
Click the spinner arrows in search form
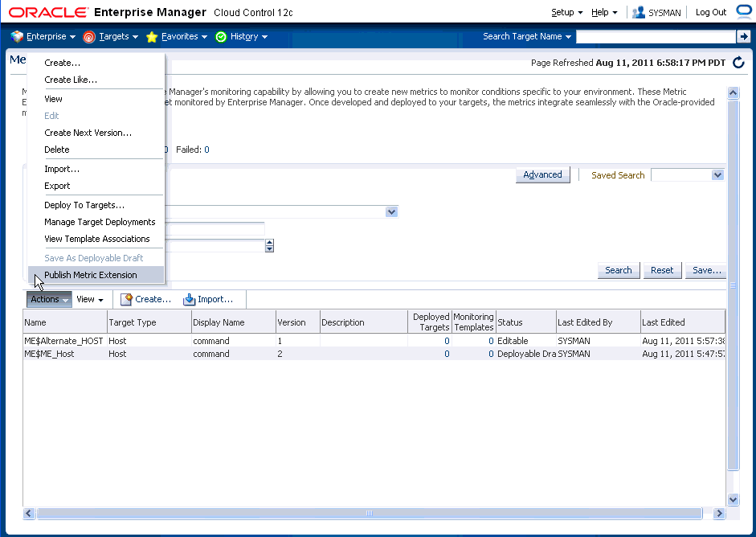tap(269, 245)
